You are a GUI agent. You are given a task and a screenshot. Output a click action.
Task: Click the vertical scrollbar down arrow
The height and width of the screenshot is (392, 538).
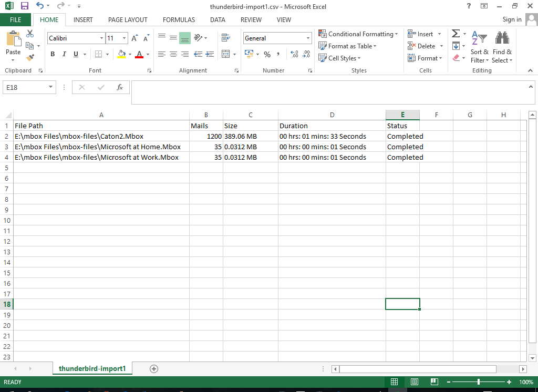pos(532,358)
